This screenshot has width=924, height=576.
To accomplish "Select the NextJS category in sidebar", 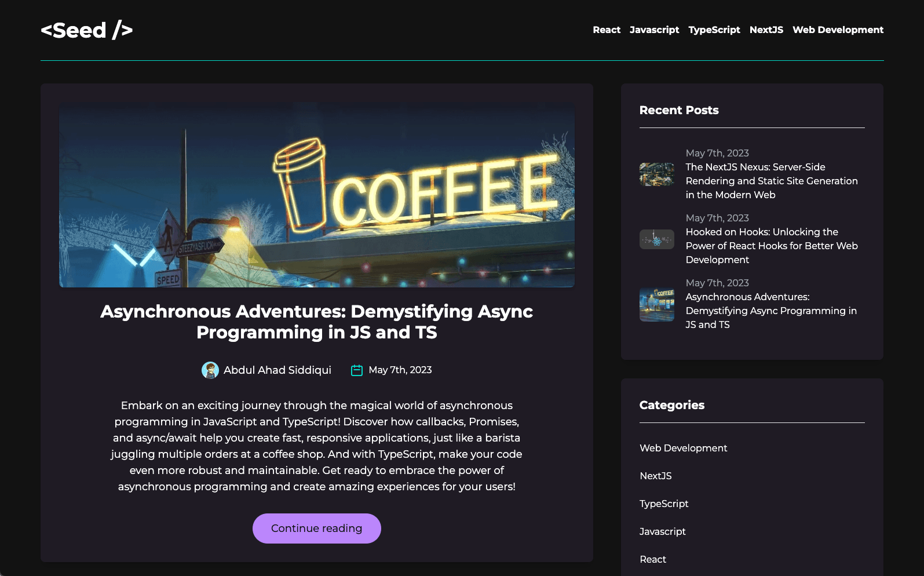I will 655,476.
